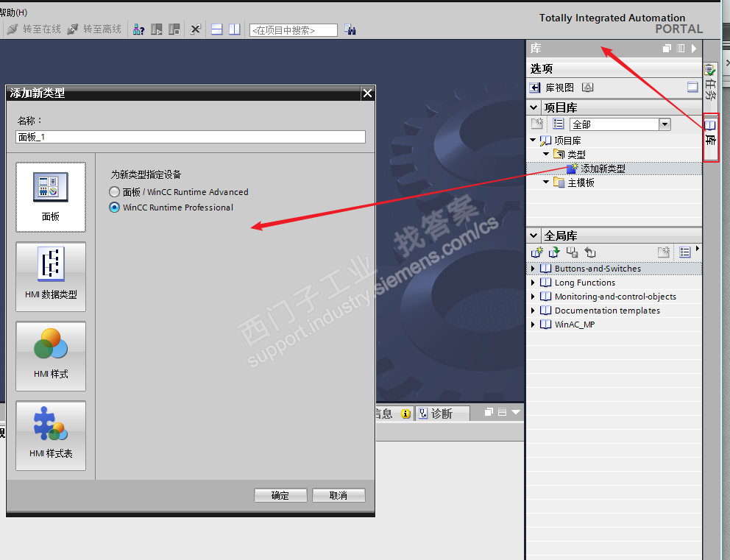The height and width of the screenshot is (560, 730).
Task: Select the 主模板 folder label
Action: 581,182
